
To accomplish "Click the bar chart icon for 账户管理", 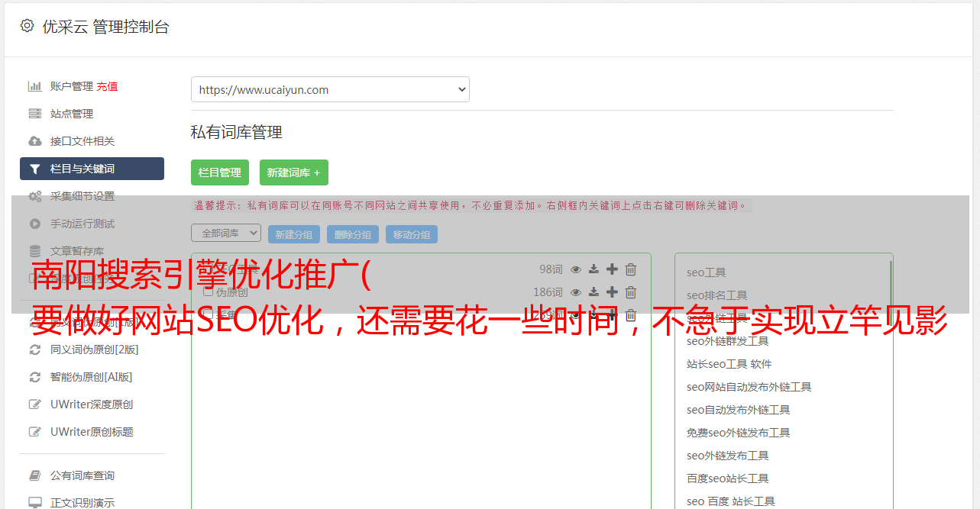I will pyautogui.click(x=35, y=86).
